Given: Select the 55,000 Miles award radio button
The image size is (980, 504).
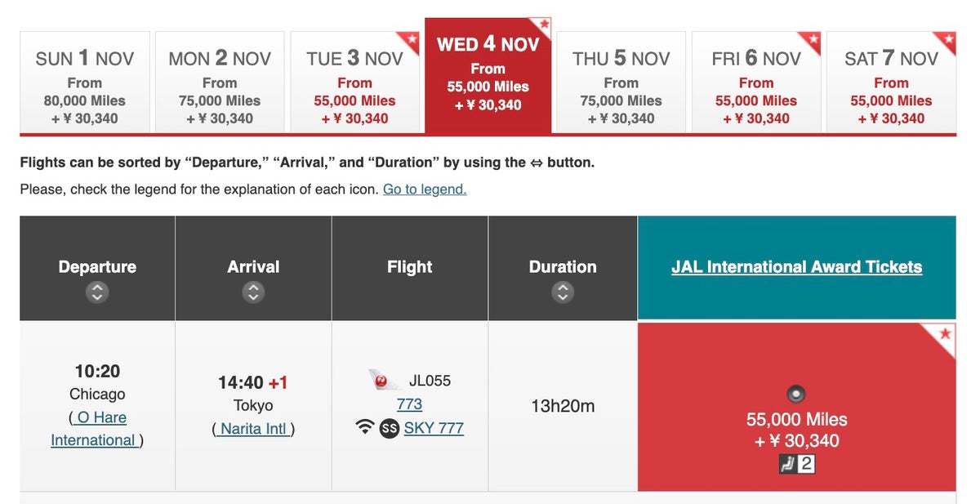Looking at the screenshot, I should pyautogui.click(x=796, y=395).
